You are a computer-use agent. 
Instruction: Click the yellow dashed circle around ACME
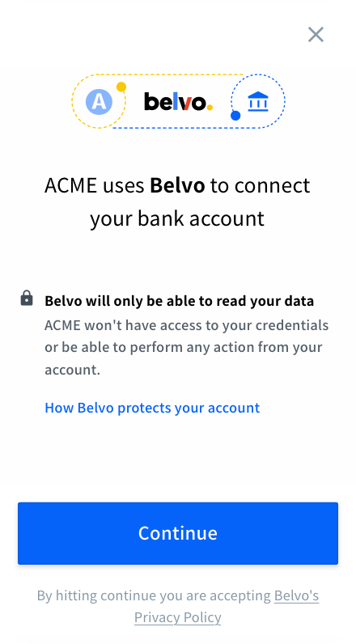(99, 101)
